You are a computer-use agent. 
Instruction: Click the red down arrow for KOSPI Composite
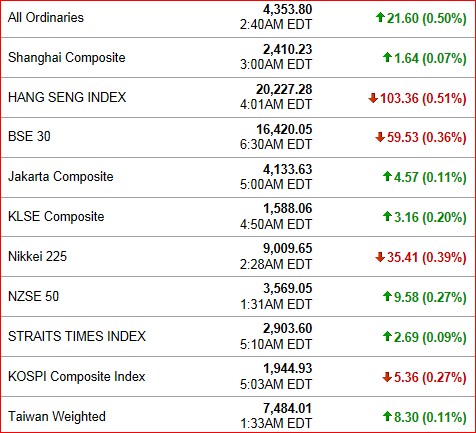point(387,377)
